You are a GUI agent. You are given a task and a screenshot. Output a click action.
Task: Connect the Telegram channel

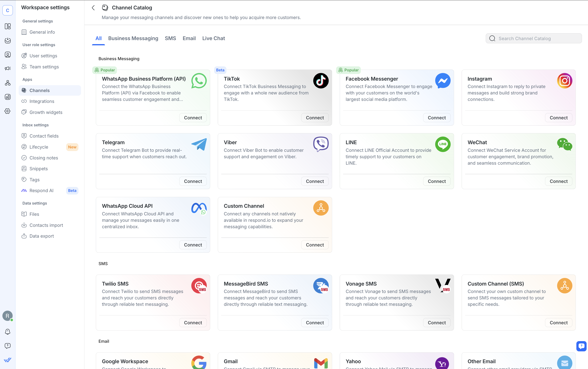[193, 181]
